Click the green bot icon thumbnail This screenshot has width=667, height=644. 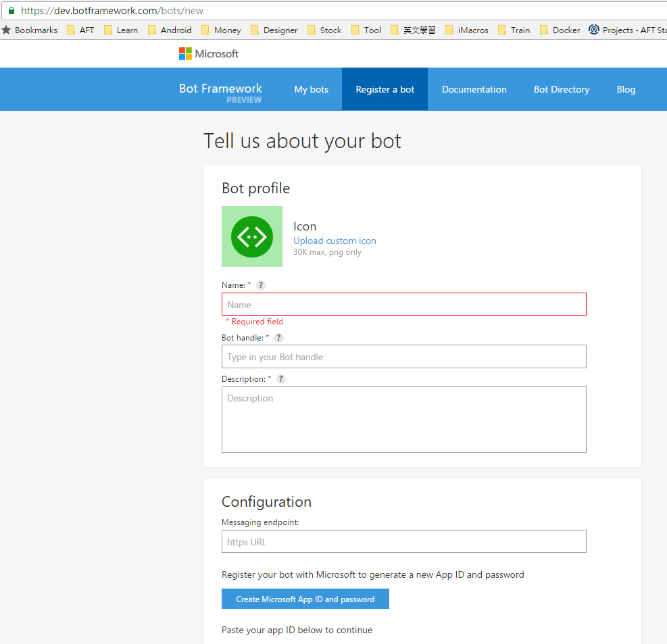point(252,237)
